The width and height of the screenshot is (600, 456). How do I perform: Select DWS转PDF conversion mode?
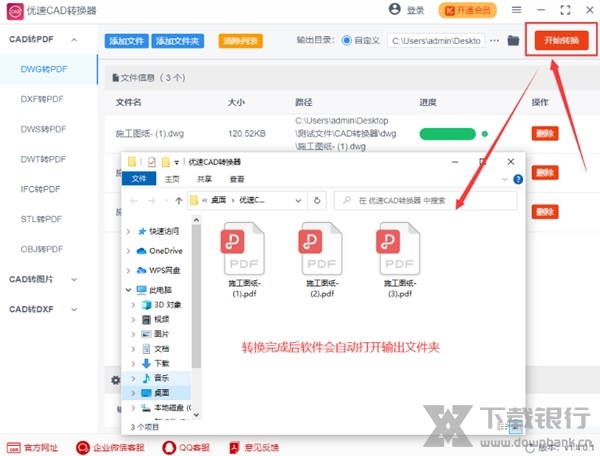(x=43, y=129)
